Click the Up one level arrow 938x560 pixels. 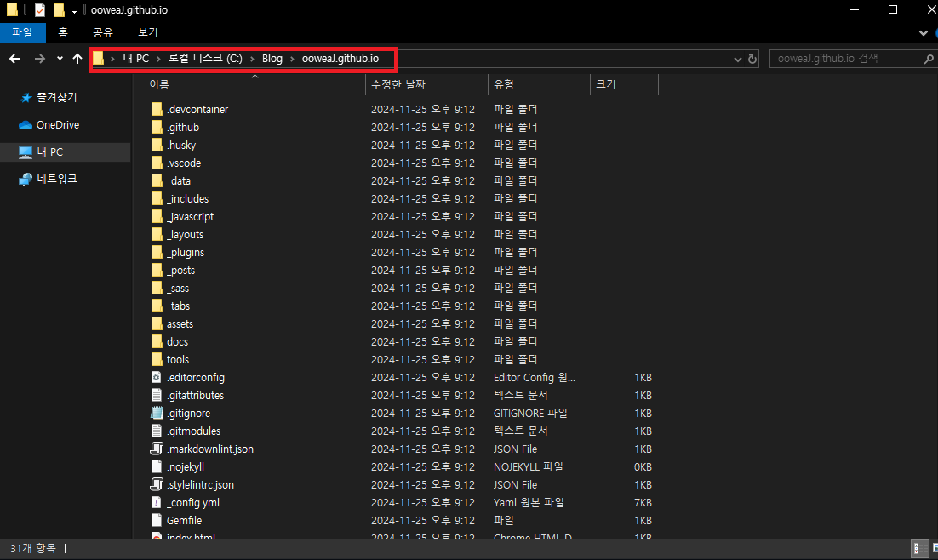[77, 59]
